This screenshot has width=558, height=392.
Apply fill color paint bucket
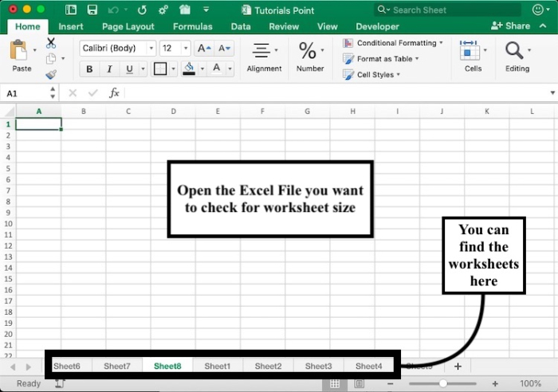pyautogui.click(x=189, y=69)
